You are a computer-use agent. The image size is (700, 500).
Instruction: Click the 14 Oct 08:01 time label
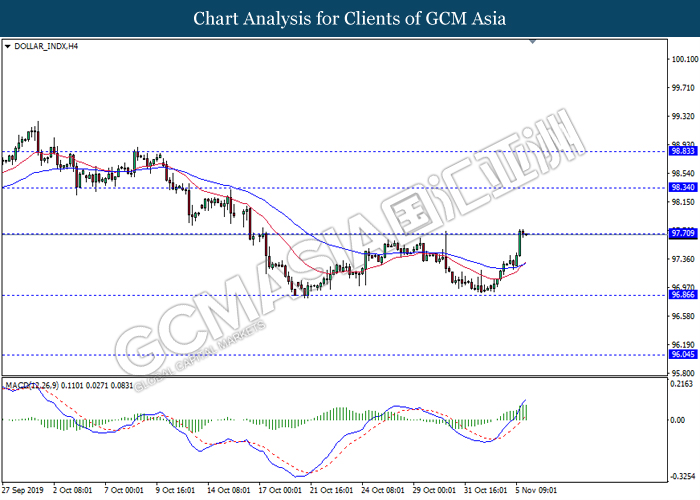point(229,490)
